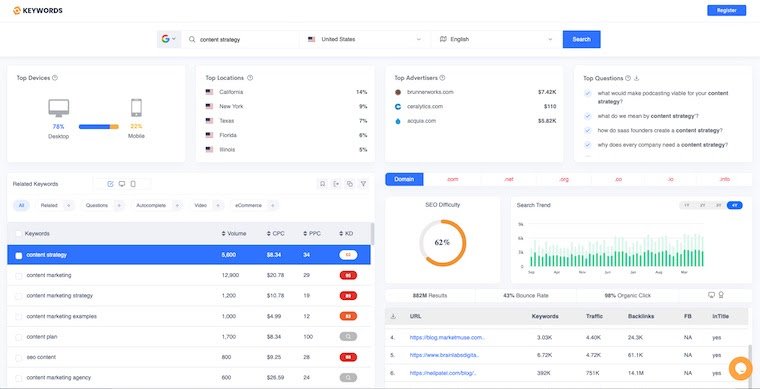Click download icon next to Top Questions

coord(636,78)
